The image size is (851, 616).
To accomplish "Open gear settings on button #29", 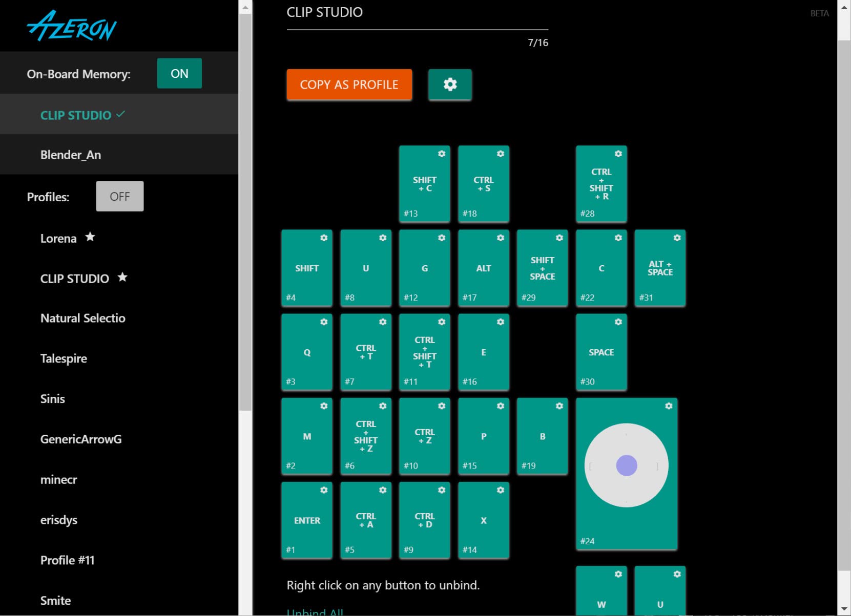I will [x=559, y=238].
